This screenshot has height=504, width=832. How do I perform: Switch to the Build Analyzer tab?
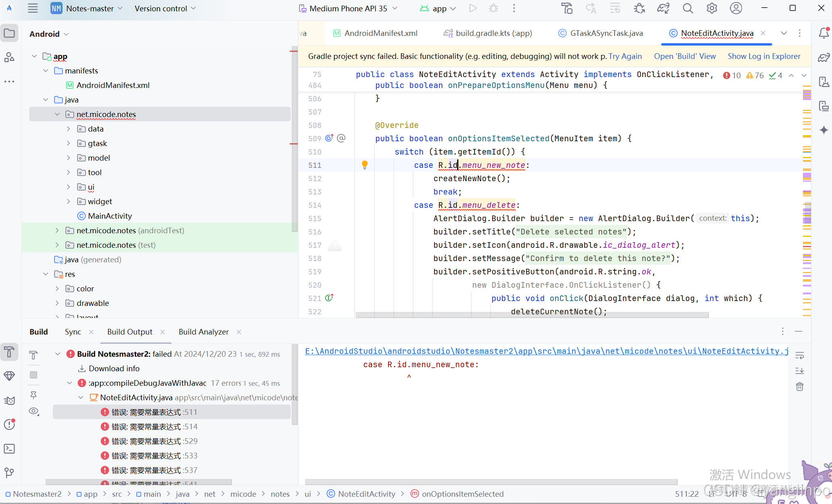203,332
